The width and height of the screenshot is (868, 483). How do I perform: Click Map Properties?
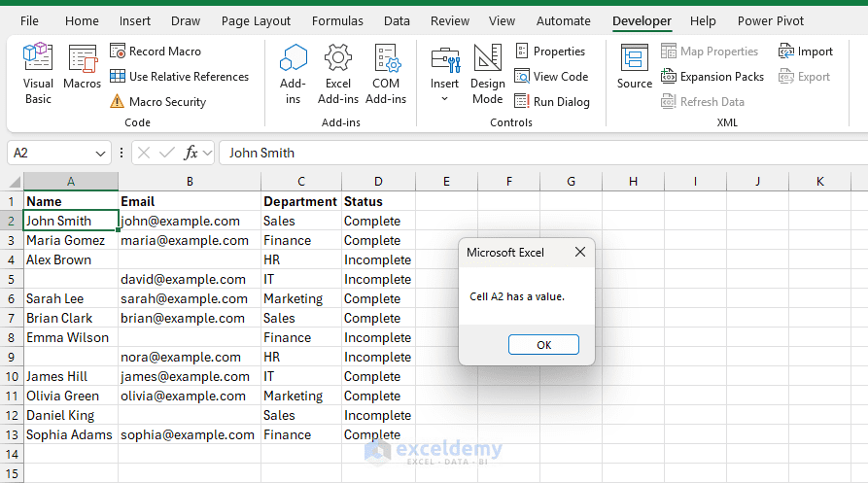[710, 52]
